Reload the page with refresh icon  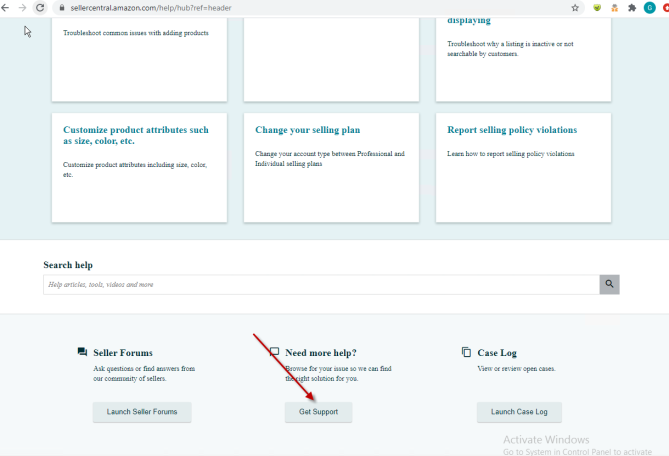[x=40, y=8]
